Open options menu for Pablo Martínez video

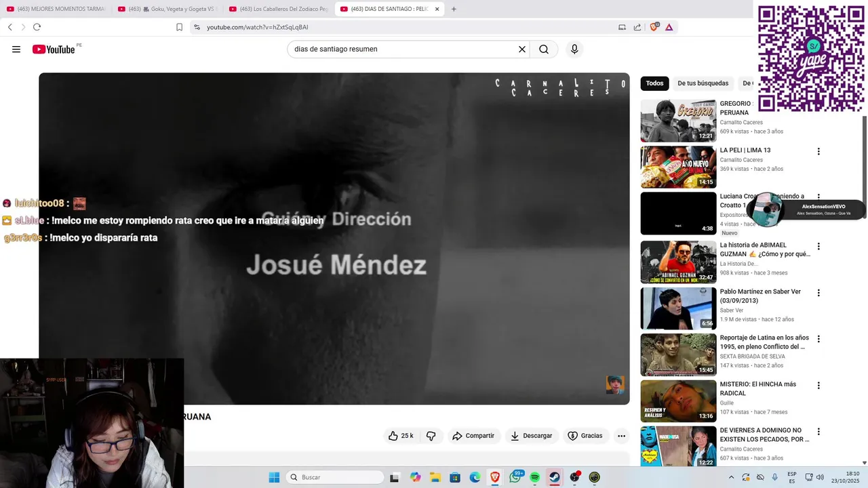[x=818, y=293]
